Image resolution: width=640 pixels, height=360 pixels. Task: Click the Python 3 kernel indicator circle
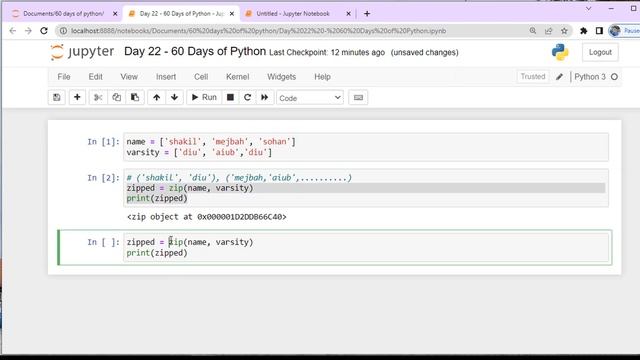coord(614,77)
